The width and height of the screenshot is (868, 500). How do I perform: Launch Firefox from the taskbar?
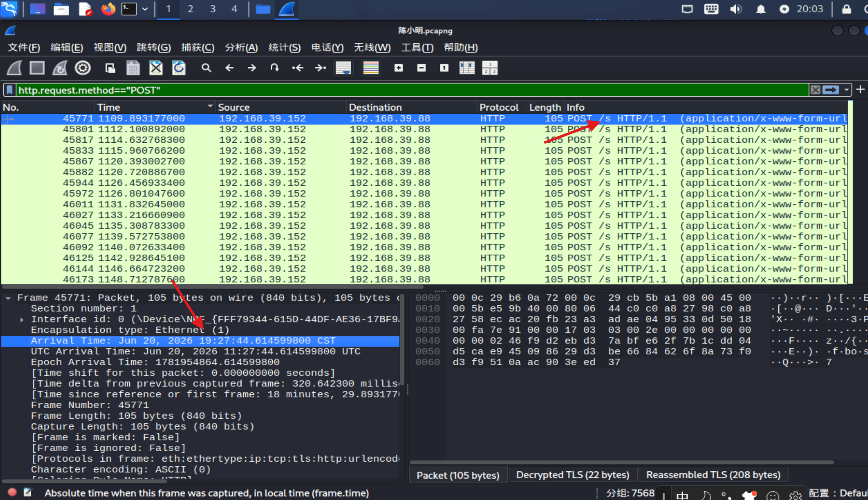pyautogui.click(x=108, y=9)
